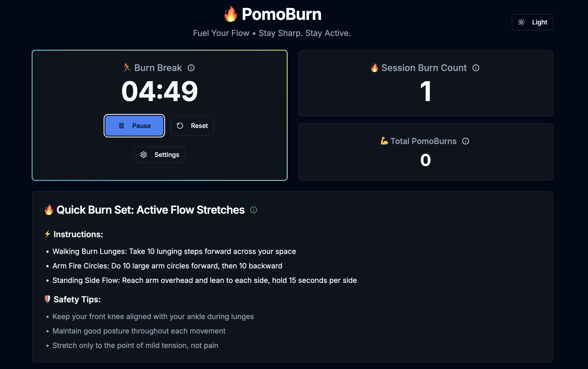Click the reset arrow icon on Reset button
This screenshot has width=588, height=369.
coord(180,125)
